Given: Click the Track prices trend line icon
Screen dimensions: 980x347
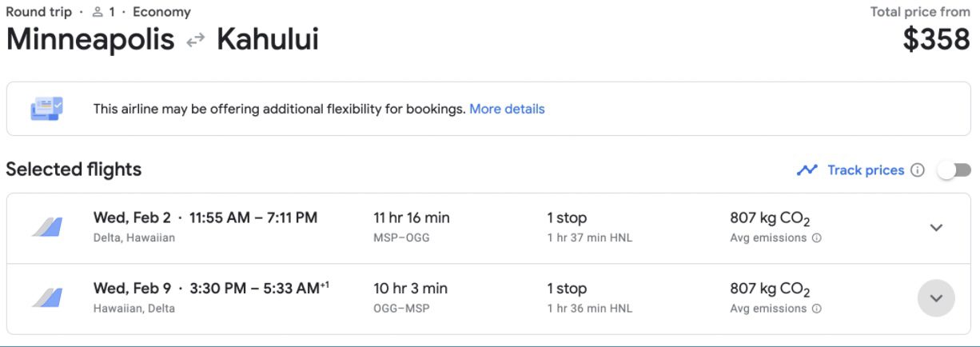Looking at the screenshot, I should pyautogui.click(x=807, y=170).
